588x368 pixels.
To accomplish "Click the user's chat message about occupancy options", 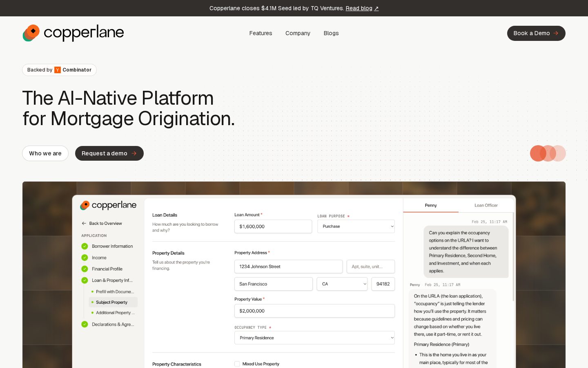I will point(466,252).
